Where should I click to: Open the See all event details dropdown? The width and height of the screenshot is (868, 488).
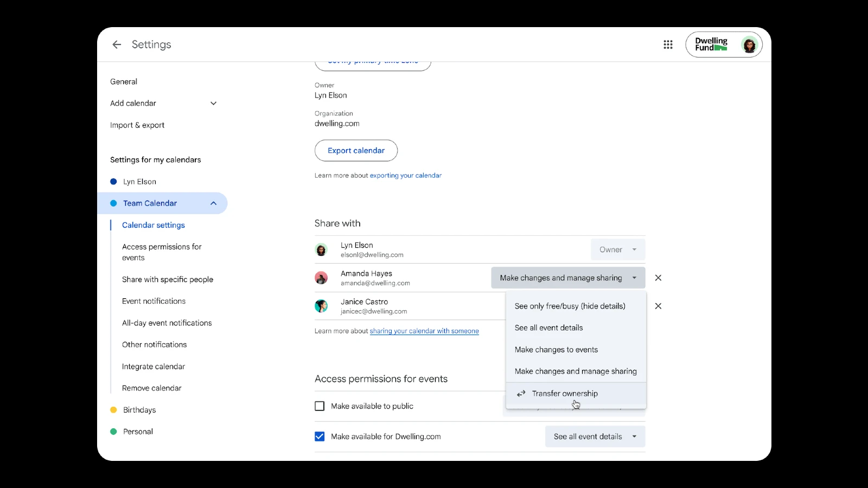coord(595,436)
